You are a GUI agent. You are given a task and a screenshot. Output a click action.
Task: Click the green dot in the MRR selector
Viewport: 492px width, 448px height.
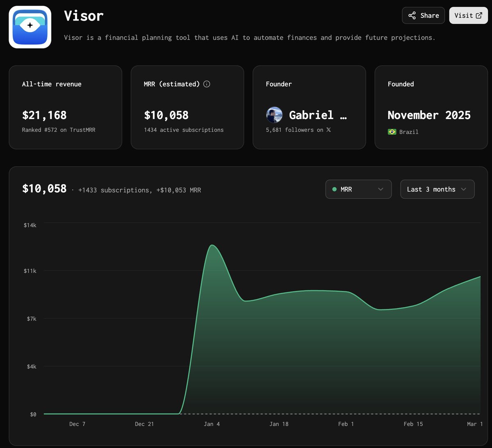tap(334, 189)
